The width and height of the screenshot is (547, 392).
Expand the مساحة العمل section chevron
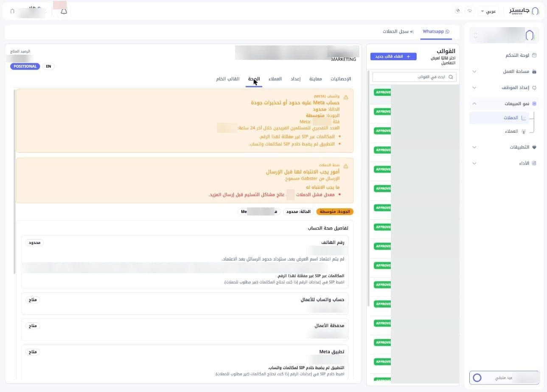(474, 72)
